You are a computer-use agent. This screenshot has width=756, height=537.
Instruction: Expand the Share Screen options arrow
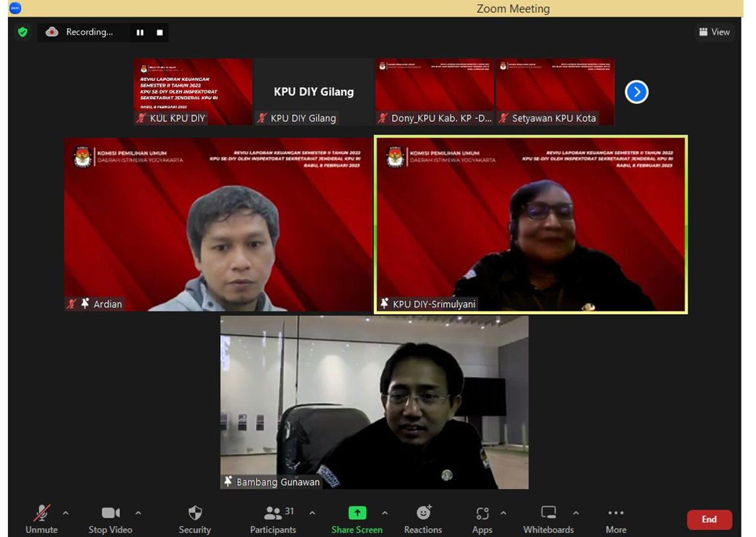[385, 513]
